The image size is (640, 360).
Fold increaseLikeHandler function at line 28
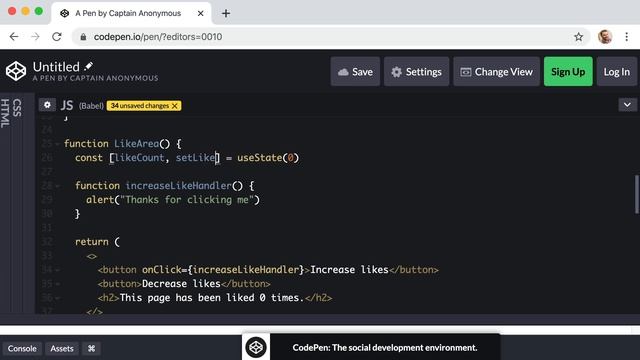coord(57,186)
